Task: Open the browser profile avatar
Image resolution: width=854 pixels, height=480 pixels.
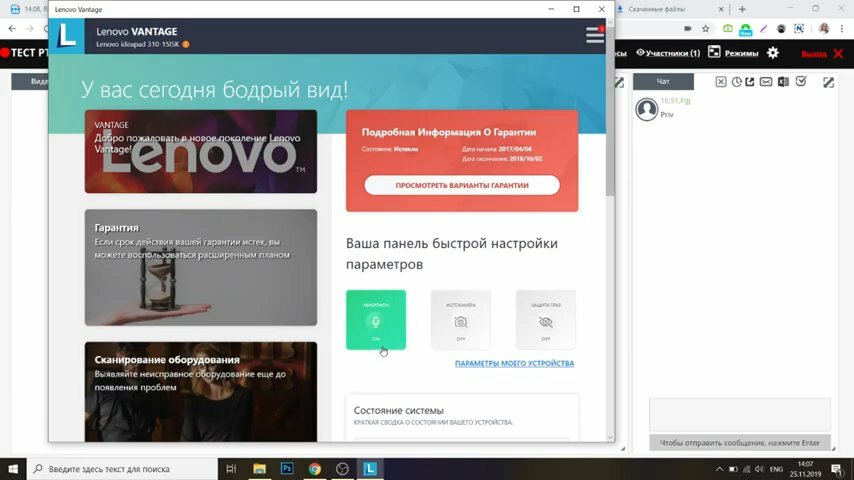Action: pyautogui.click(x=824, y=29)
